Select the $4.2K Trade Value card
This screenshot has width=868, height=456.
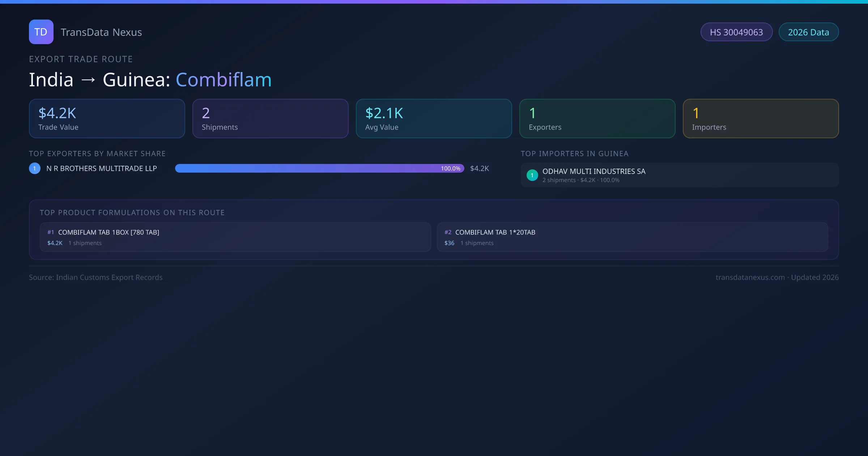107,119
